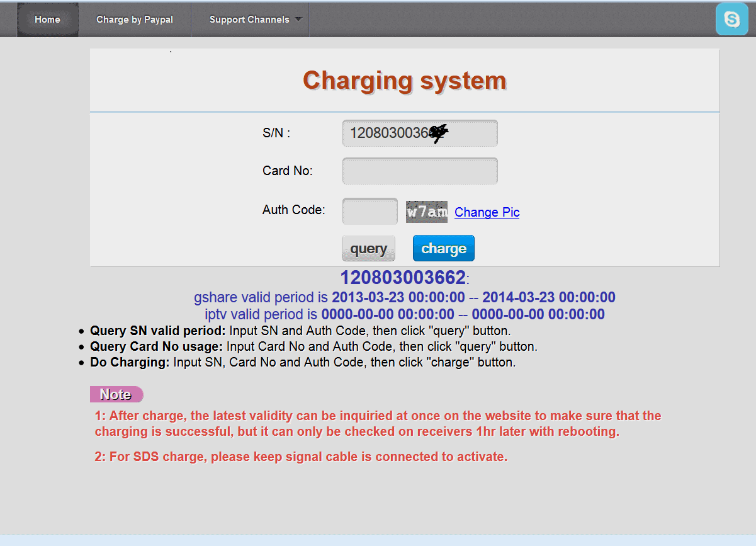Image resolution: width=756 pixels, height=546 pixels.
Task: Click the query button
Action: tap(368, 248)
